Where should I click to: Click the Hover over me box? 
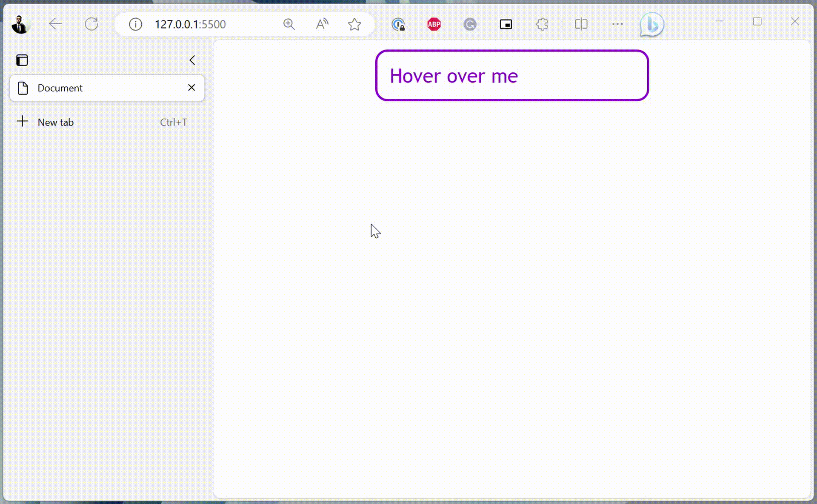pyautogui.click(x=512, y=76)
